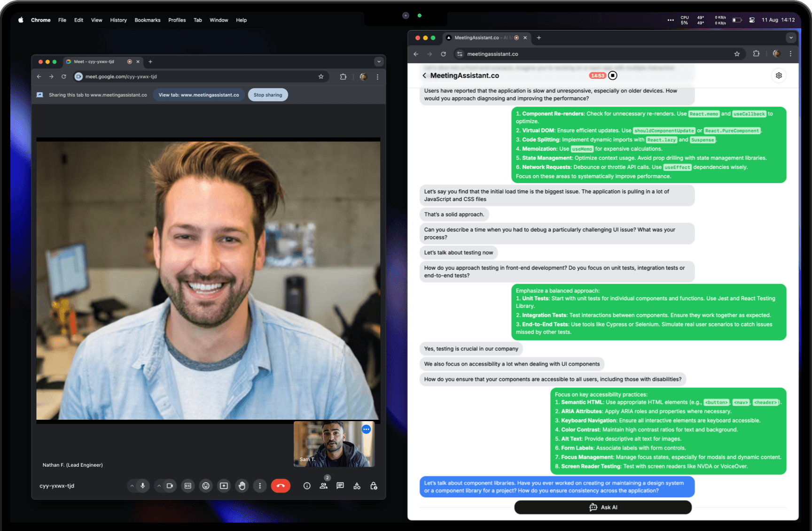Expand tab search dropdown in the Meet window
Viewport: 812px width, 531px height.
(379, 62)
